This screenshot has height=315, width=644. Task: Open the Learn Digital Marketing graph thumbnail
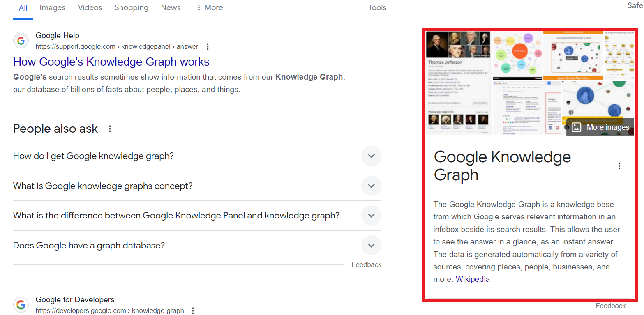[573, 56]
